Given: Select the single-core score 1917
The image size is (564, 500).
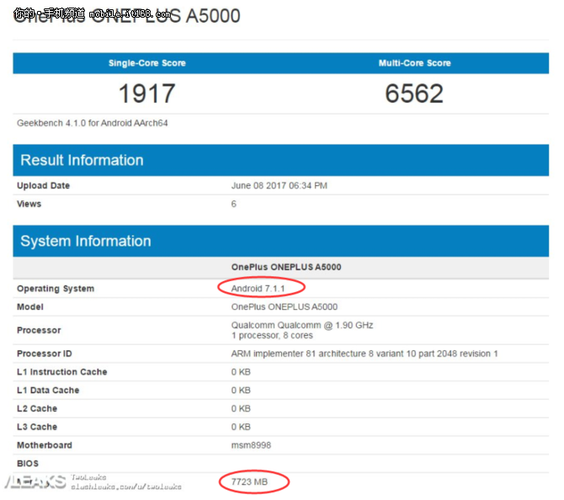Looking at the screenshot, I should pos(147,94).
